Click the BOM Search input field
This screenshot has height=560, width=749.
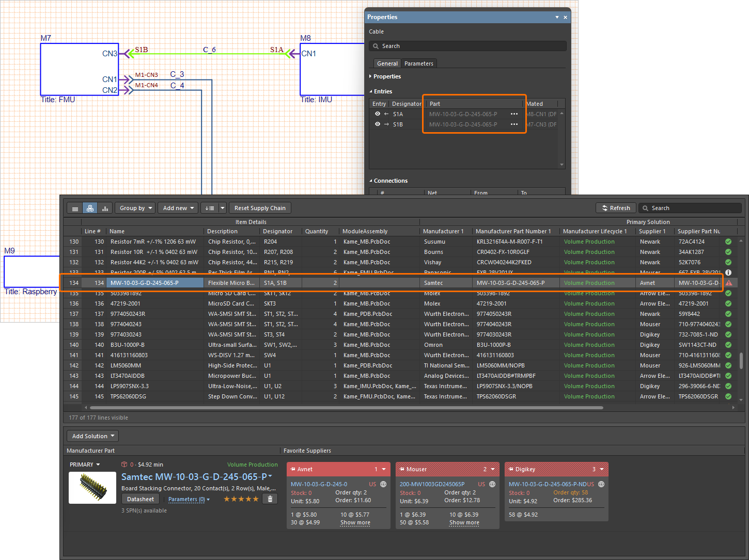(690, 208)
